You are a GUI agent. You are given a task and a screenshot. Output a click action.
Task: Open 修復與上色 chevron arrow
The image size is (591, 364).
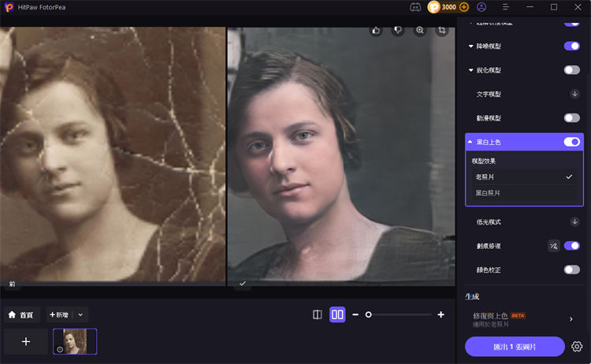(571, 319)
